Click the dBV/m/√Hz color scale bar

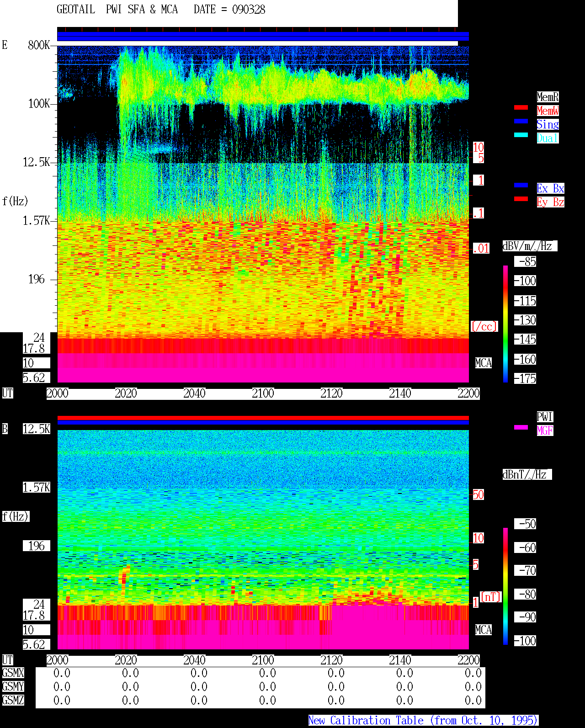point(505,324)
